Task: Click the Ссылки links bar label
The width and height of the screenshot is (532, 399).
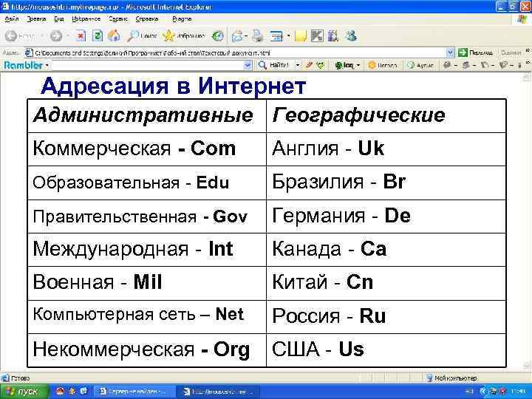Action: coord(511,52)
